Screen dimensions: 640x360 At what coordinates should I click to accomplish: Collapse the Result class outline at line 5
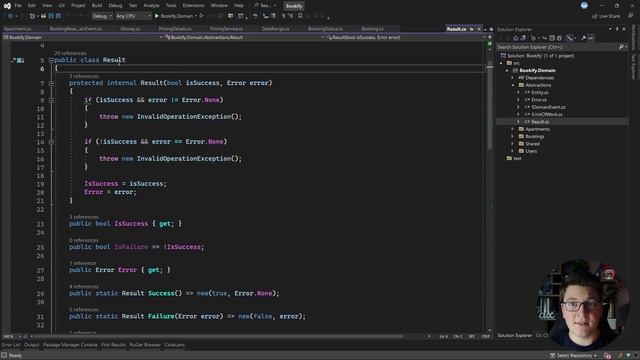(51, 60)
